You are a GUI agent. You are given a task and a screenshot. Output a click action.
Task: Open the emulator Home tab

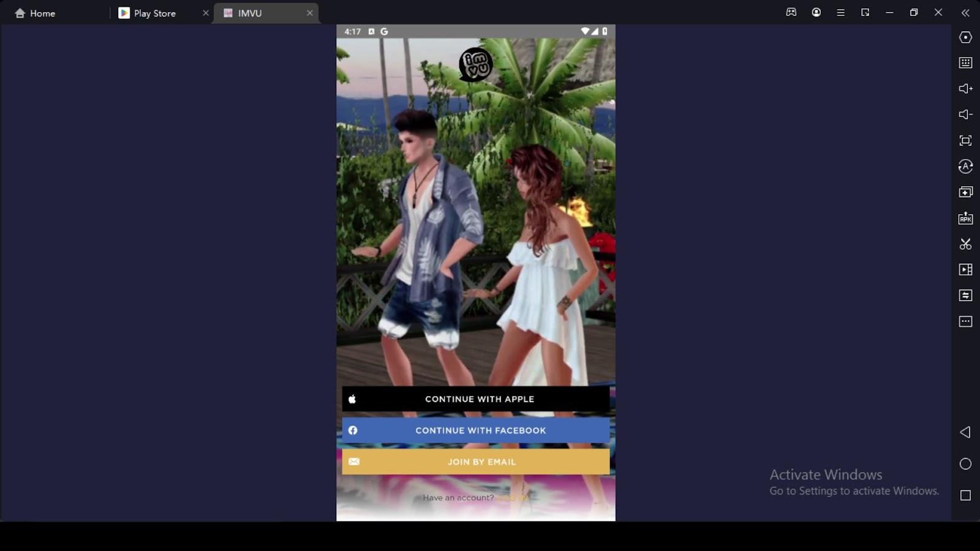tap(35, 13)
